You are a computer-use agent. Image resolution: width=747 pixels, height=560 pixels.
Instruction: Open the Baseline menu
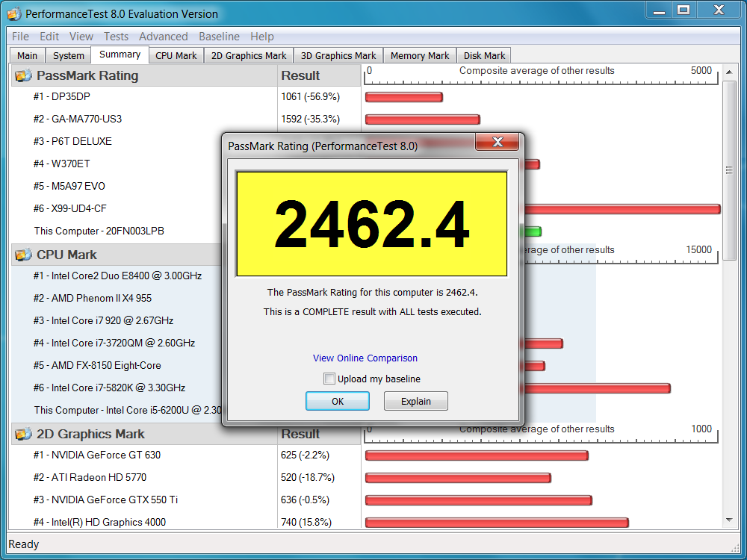point(219,36)
